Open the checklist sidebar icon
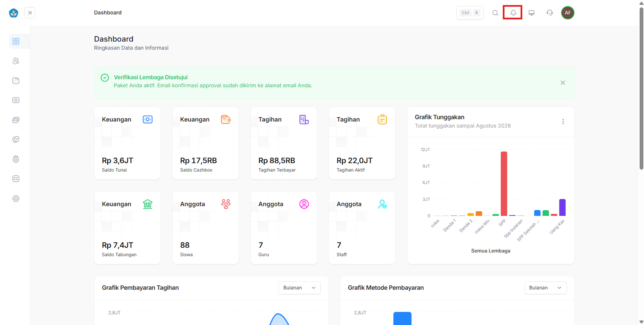The height and width of the screenshot is (325, 644). pyautogui.click(x=16, y=178)
